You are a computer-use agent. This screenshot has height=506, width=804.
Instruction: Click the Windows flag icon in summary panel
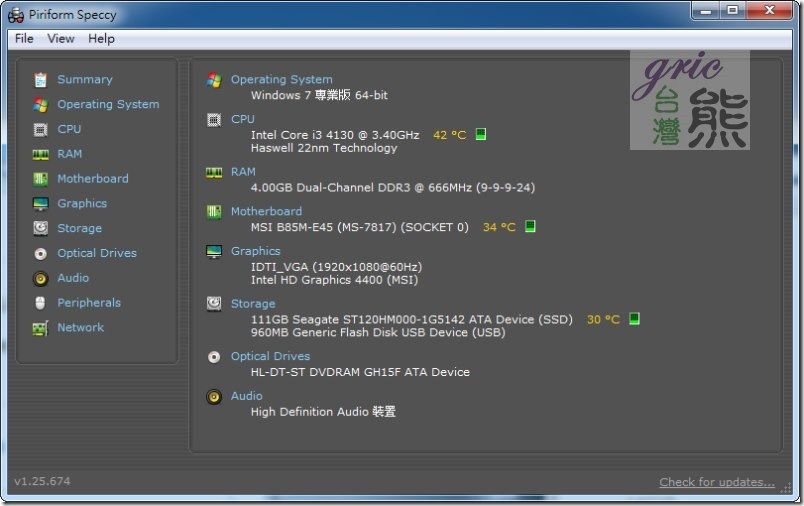(x=214, y=80)
